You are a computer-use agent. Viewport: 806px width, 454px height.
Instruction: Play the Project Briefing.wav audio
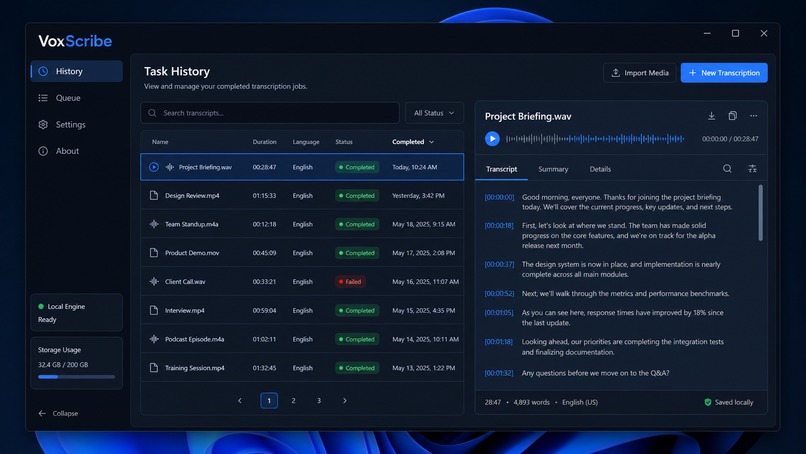(x=492, y=138)
